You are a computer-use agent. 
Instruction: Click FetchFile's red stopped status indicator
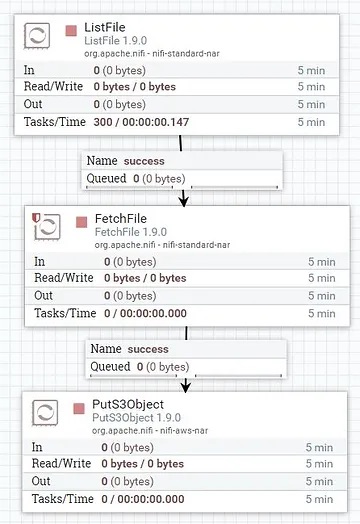[82, 222]
